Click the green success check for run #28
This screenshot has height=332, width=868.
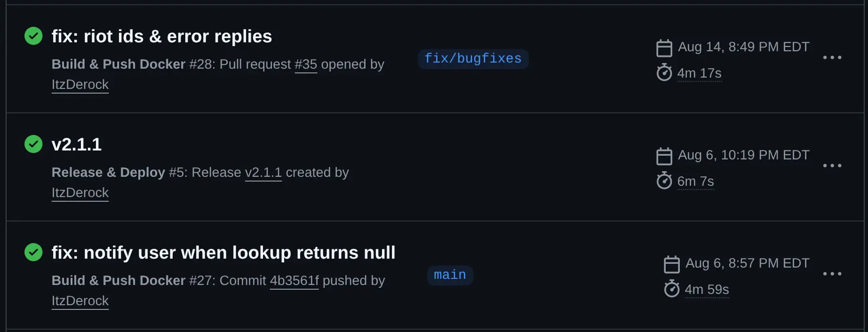pos(33,36)
